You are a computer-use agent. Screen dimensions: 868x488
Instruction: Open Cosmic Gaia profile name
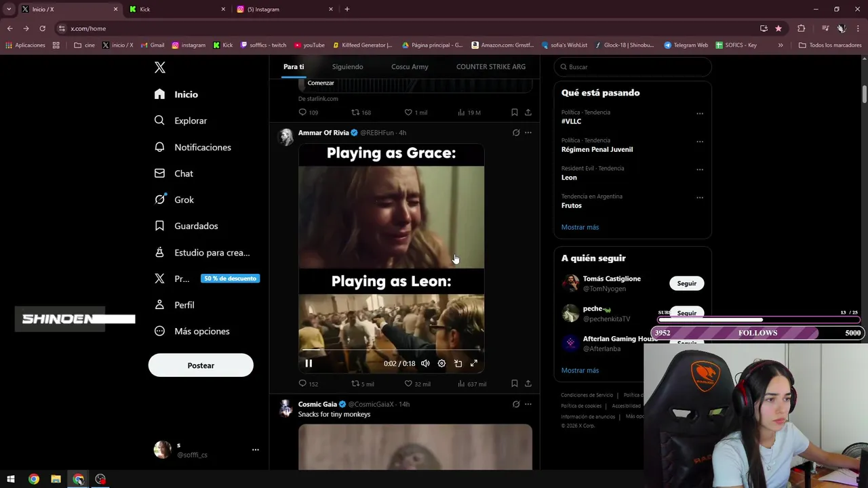pyautogui.click(x=317, y=404)
